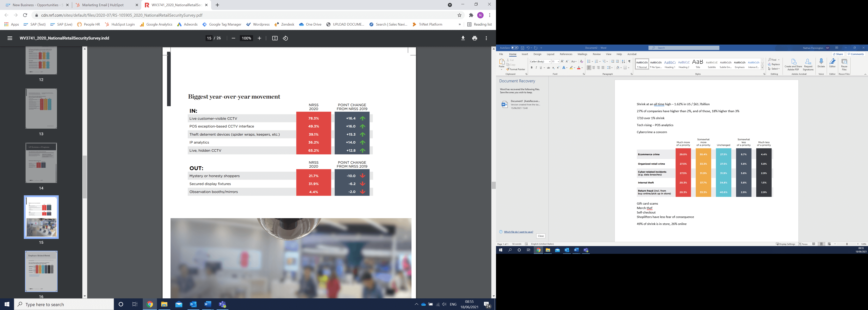
Task: Toggle show/hide paragraph marks
Action: point(629,61)
